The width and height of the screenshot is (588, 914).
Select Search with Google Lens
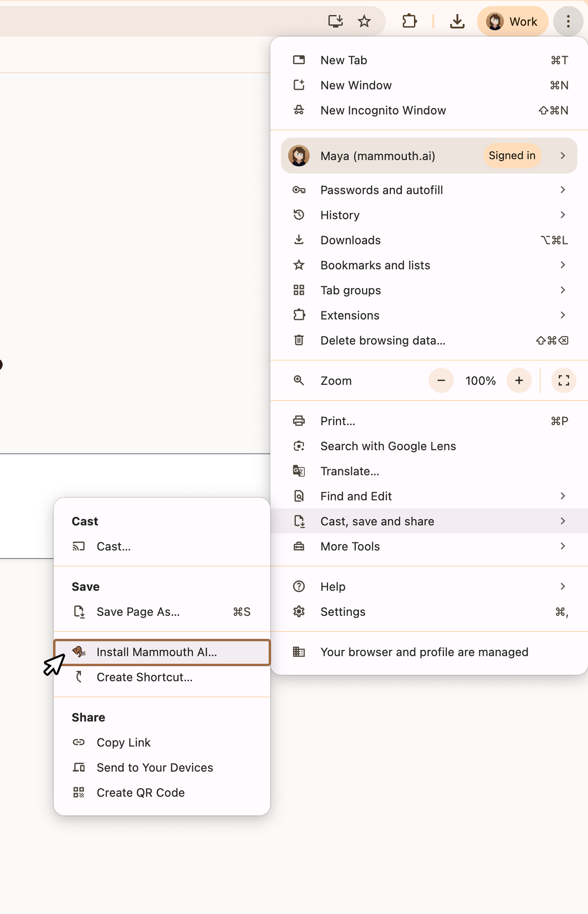[429, 446]
